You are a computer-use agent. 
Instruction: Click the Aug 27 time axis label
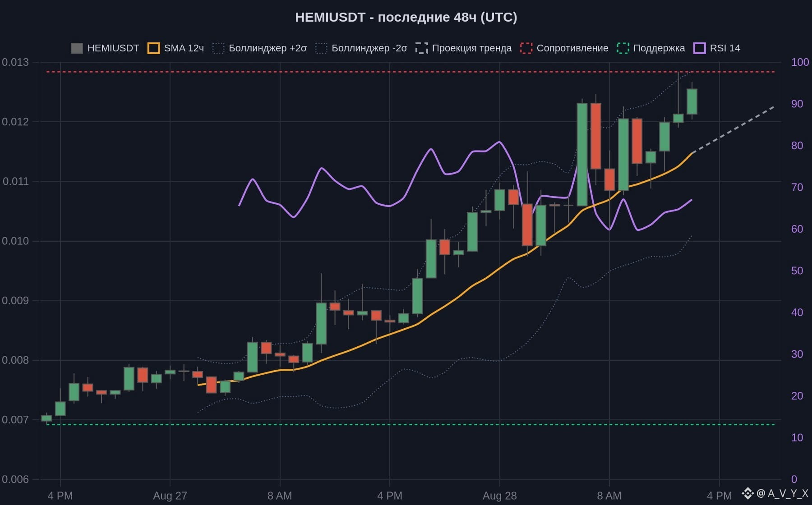click(x=170, y=496)
